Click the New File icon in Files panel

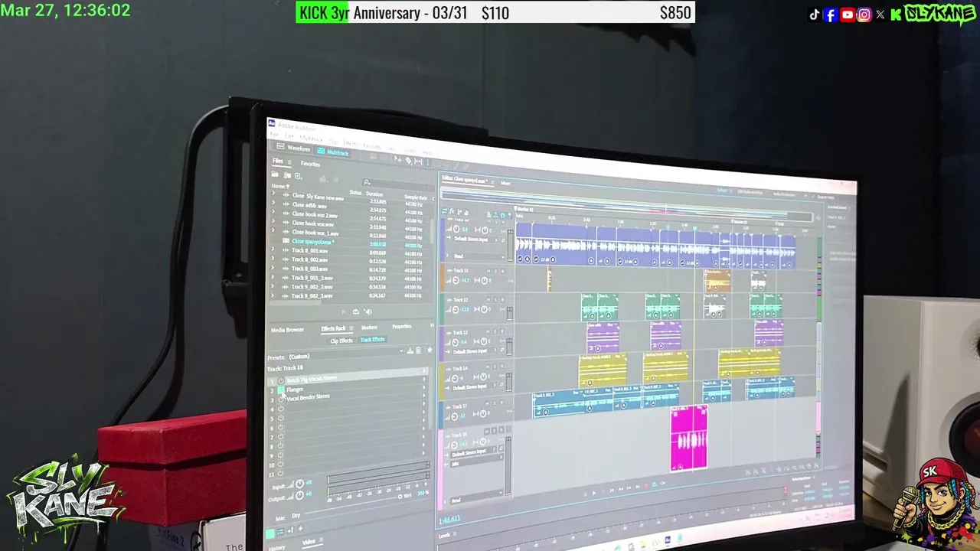tap(298, 176)
